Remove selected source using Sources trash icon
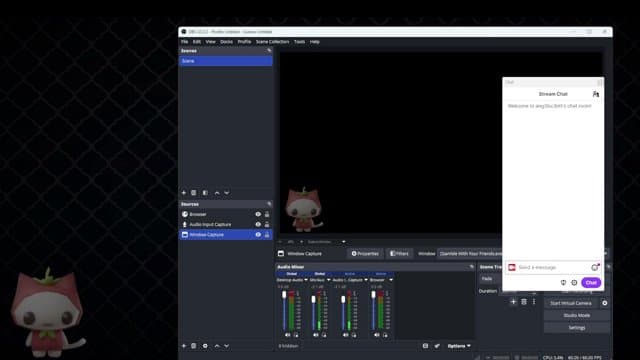The image size is (640, 360). pyautogui.click(x=194, y=346)
